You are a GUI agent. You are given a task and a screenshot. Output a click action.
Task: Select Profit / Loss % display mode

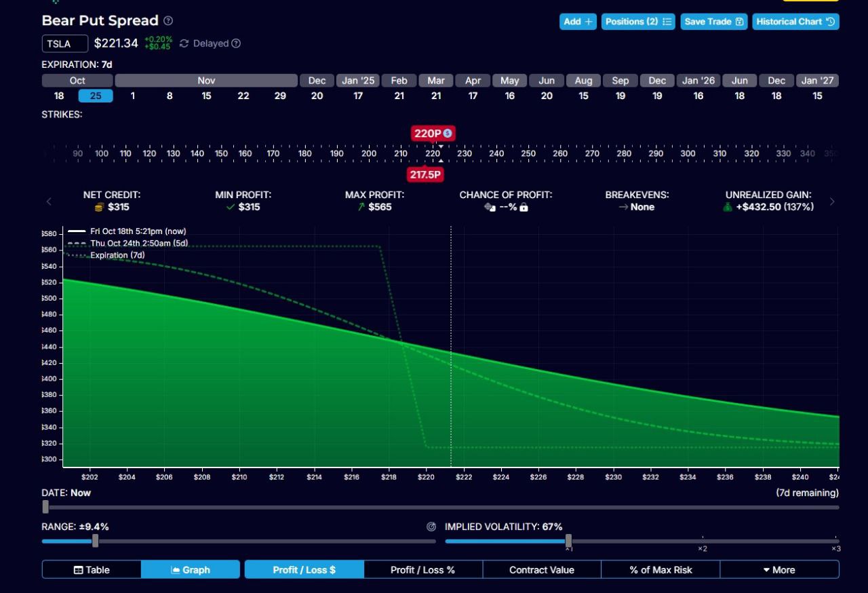(422, 570)
